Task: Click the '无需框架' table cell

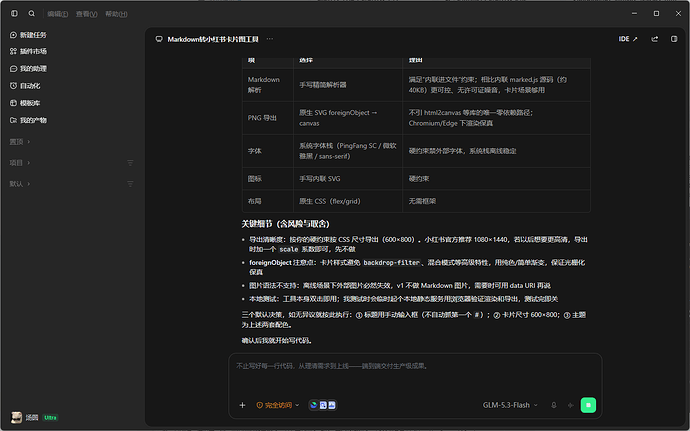Action: pos(496,201)
